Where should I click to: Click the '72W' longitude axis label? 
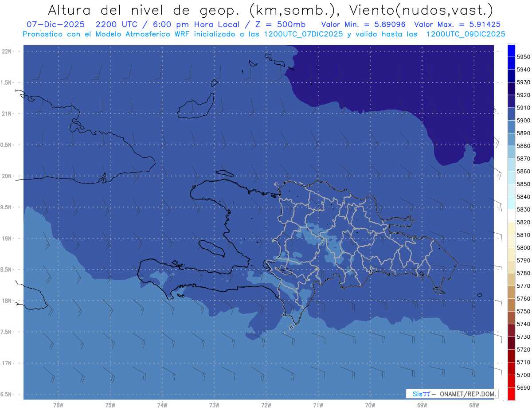(x=266, y=405)
